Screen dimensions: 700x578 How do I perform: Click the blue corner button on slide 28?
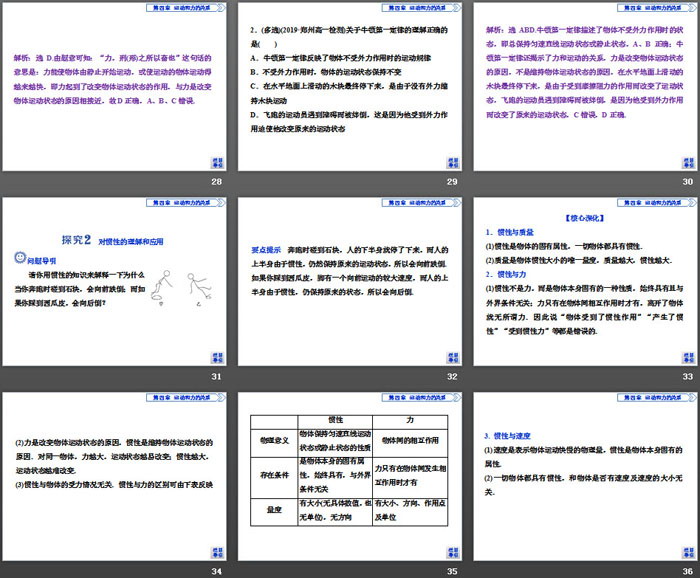coord(216,161)
